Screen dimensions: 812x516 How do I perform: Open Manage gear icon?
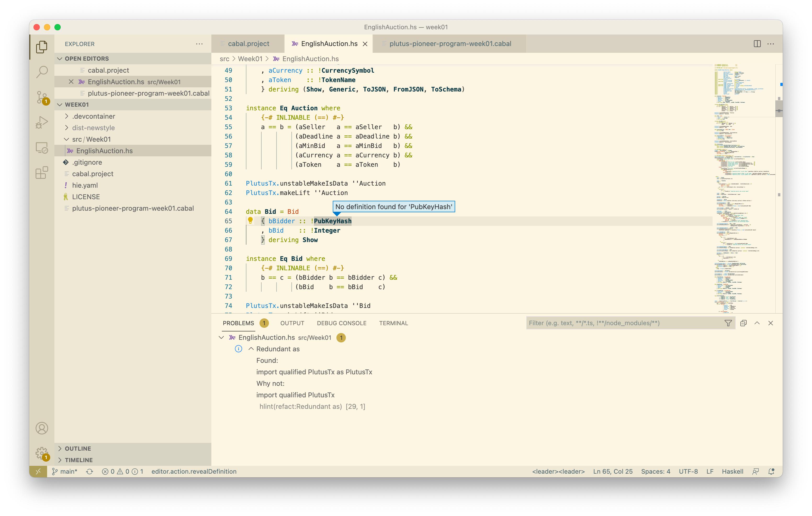(42, 453)
